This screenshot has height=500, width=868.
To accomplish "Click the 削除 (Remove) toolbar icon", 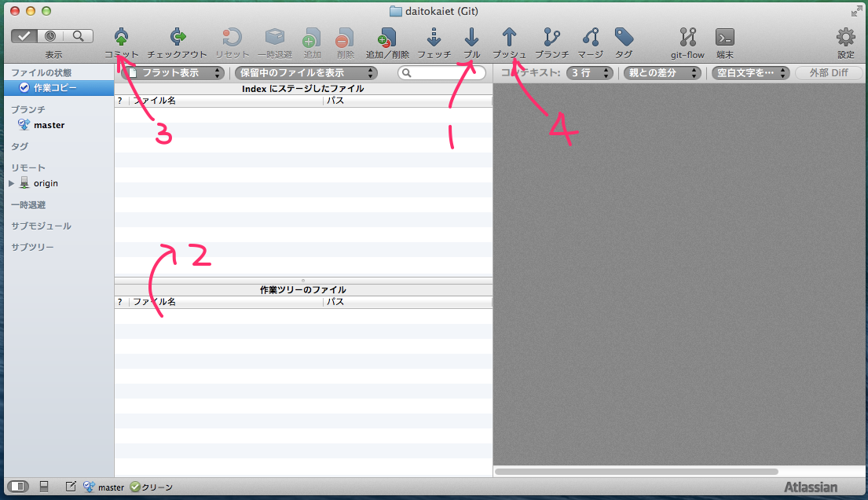I will tap(345, 37).
